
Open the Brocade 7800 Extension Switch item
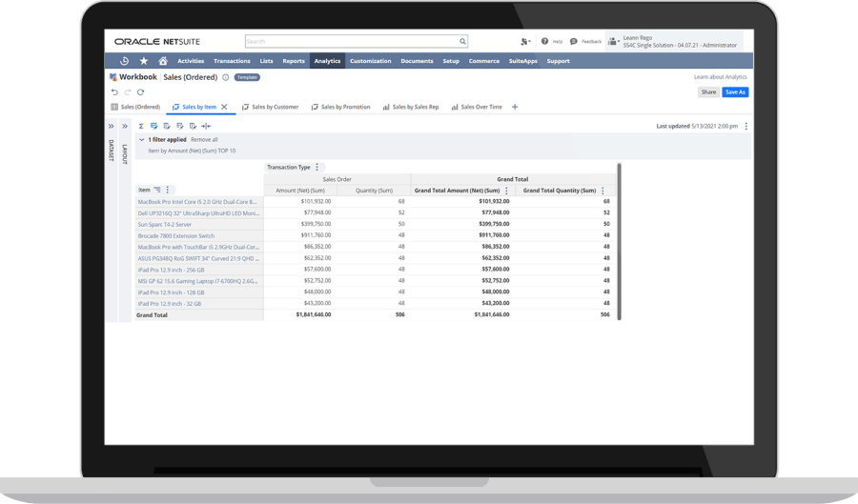click(176, 235)
